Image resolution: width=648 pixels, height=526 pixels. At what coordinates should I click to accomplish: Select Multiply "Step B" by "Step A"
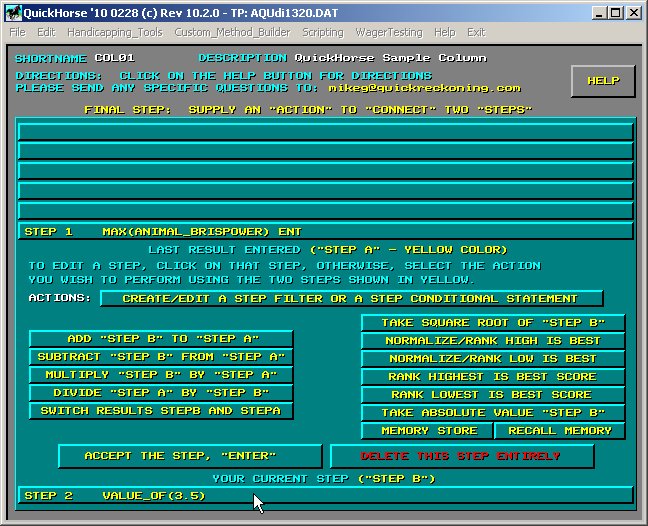pos(161,375)
